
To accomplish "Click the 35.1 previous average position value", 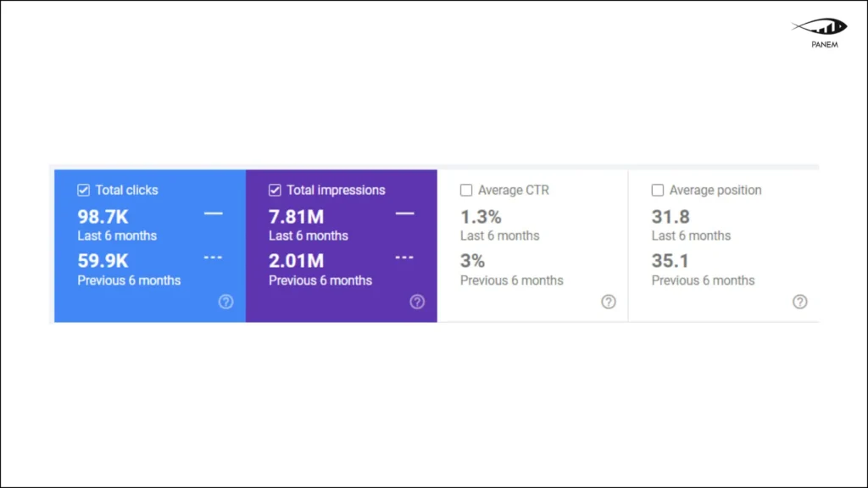I will (x=670, y=261).
